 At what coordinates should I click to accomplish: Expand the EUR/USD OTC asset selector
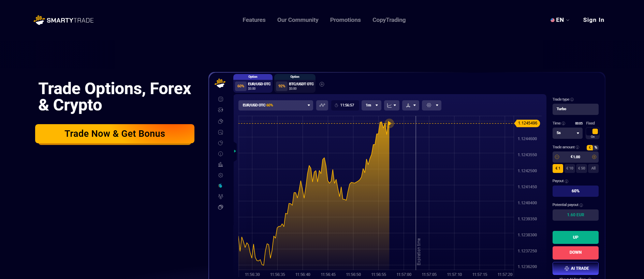[x=276, y=105]
